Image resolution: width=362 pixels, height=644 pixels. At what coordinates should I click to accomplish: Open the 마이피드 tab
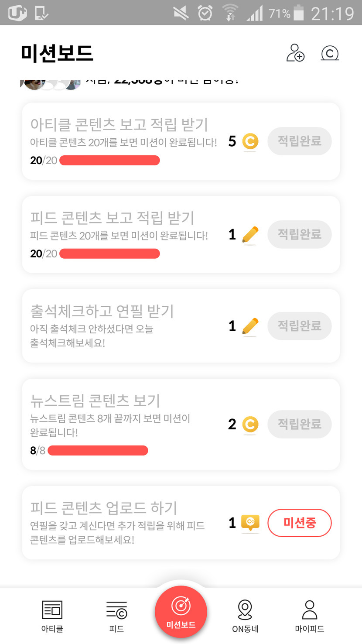click(309, 616)
